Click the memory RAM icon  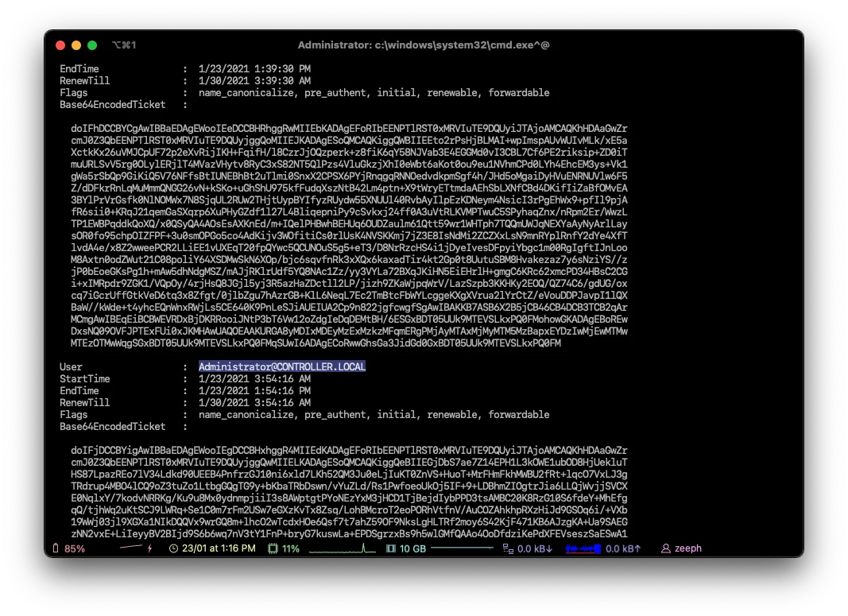pos(390,548)
